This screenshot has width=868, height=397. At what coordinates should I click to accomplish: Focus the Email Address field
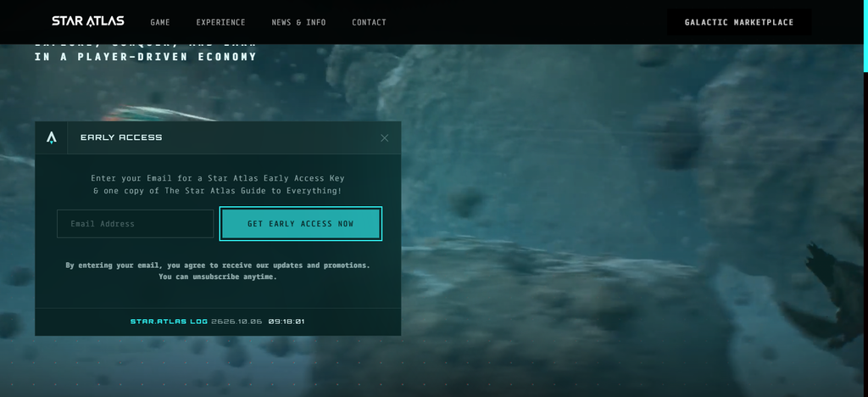135,224
